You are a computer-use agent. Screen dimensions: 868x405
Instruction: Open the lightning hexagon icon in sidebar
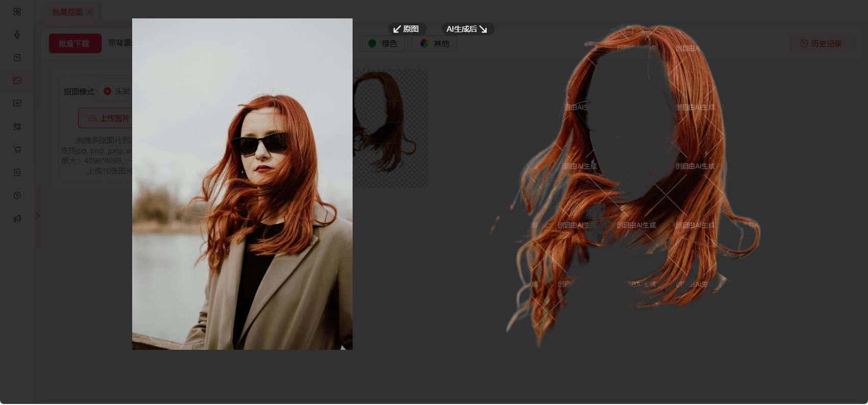coord(17,196)
